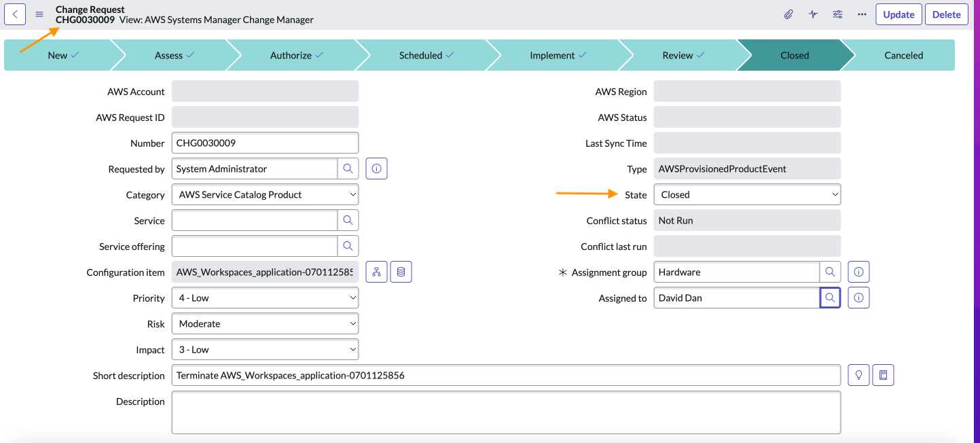Open the Priority dropdown showing 4 - Low
The height and width of the screenshot is (443, 980).
click(265, 297)
